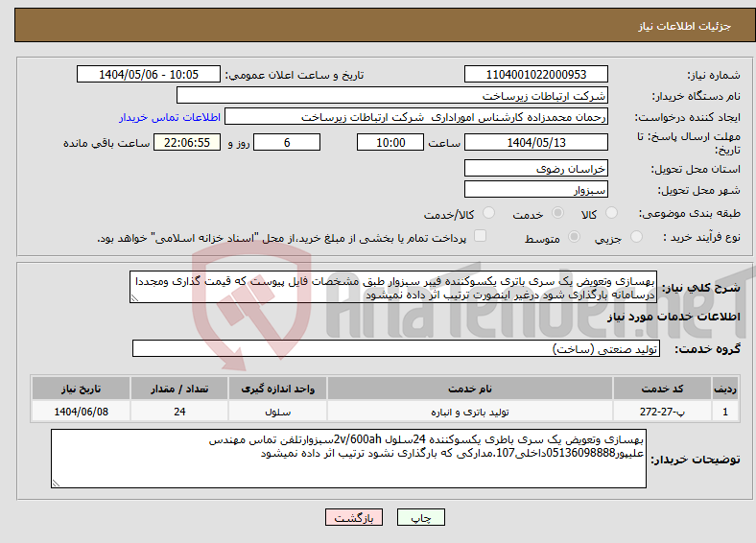Click the remaining days field 6

pyautogui.click(x=287, y=142)
